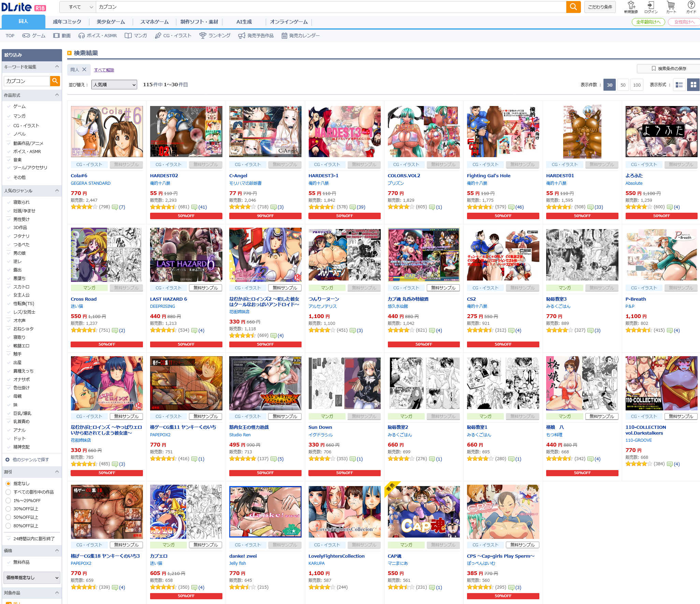Check the マンガ format checkbox

coord(9,116)
